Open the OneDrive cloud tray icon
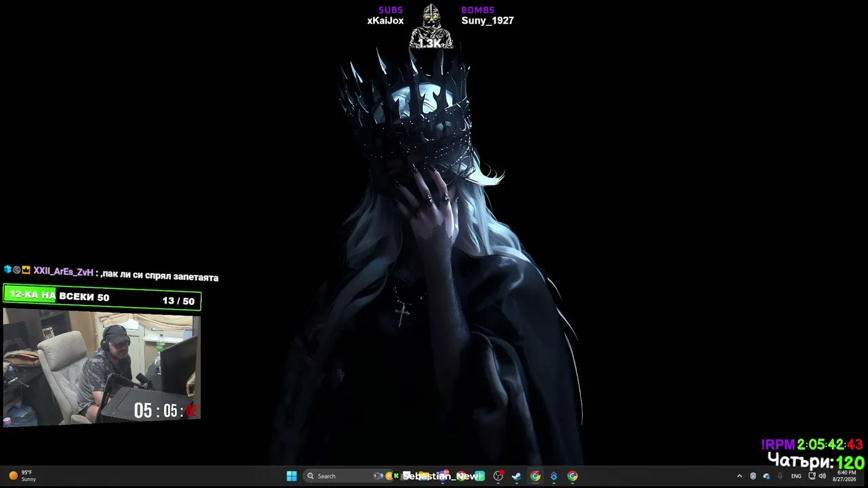868x488 pixels. [766, 476]
